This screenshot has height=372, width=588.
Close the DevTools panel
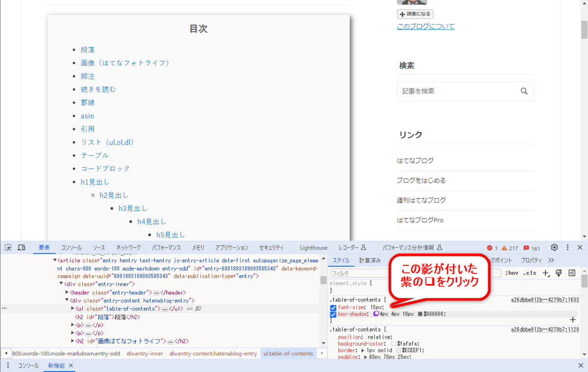(x=580, y=248)
